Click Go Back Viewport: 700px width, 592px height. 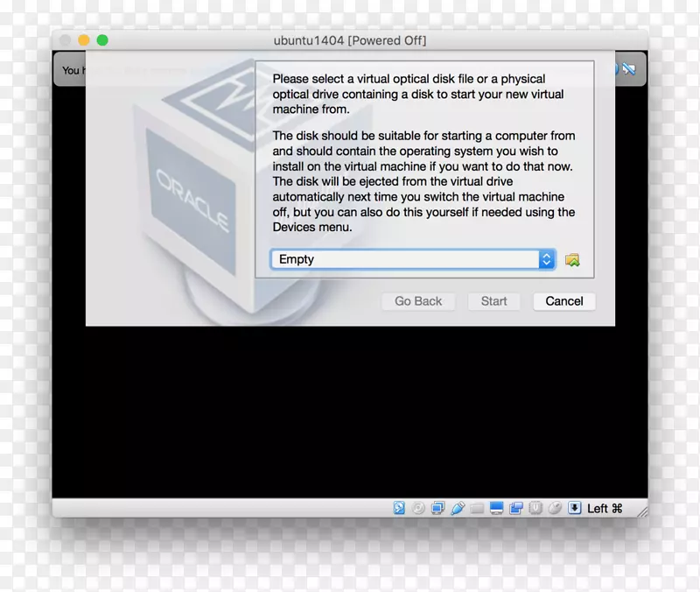point(418,301)
